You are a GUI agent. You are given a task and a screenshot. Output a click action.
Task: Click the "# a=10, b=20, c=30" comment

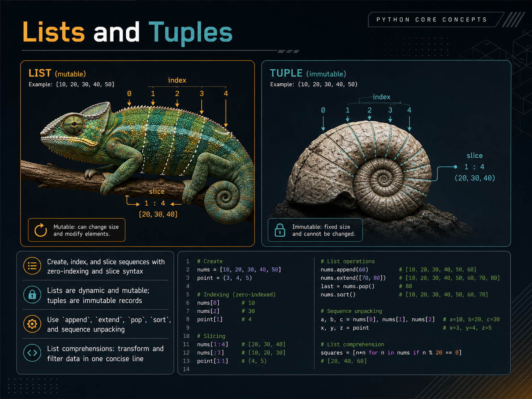tap(471, 320)
